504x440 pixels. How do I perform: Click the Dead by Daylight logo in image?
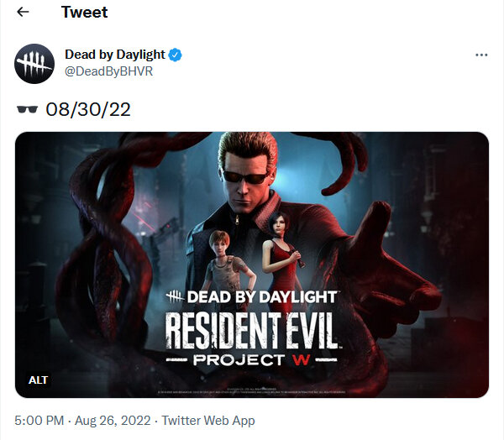(252, 297)
